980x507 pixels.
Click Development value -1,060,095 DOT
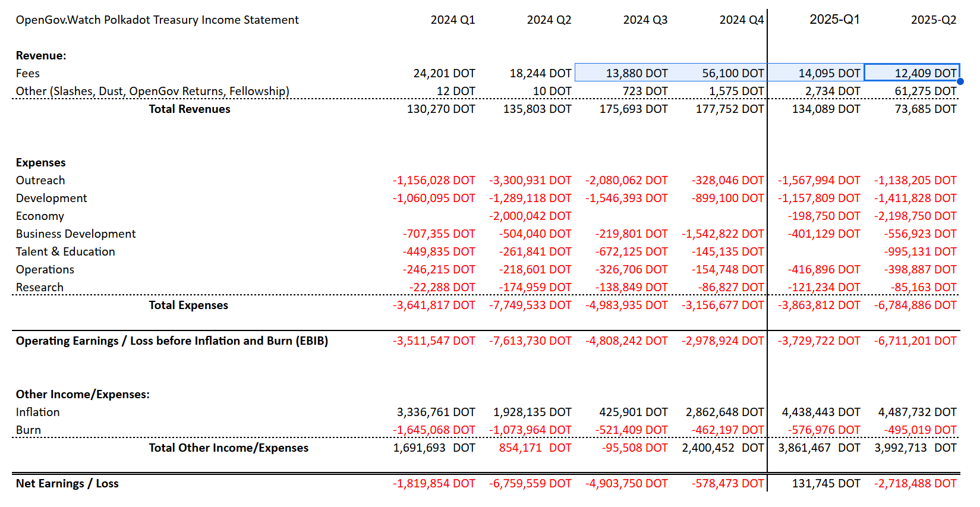click(x=434, y=198)
